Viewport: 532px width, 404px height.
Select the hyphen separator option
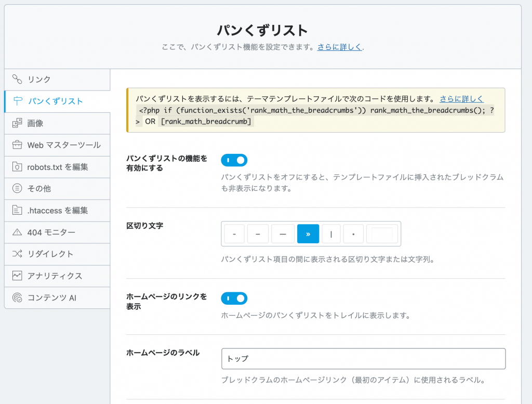click(x=234, y=234)
